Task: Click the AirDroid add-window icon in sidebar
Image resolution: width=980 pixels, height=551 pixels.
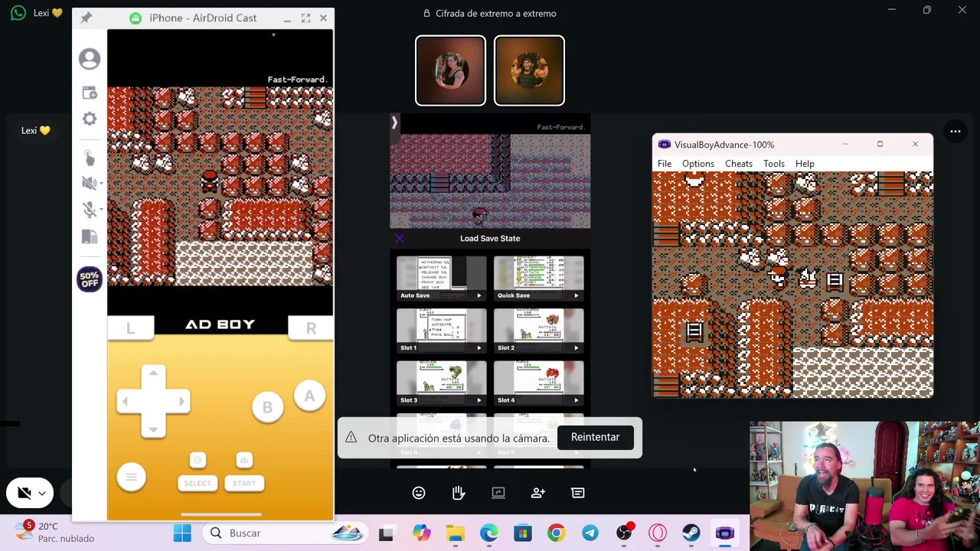Action: 90,93
